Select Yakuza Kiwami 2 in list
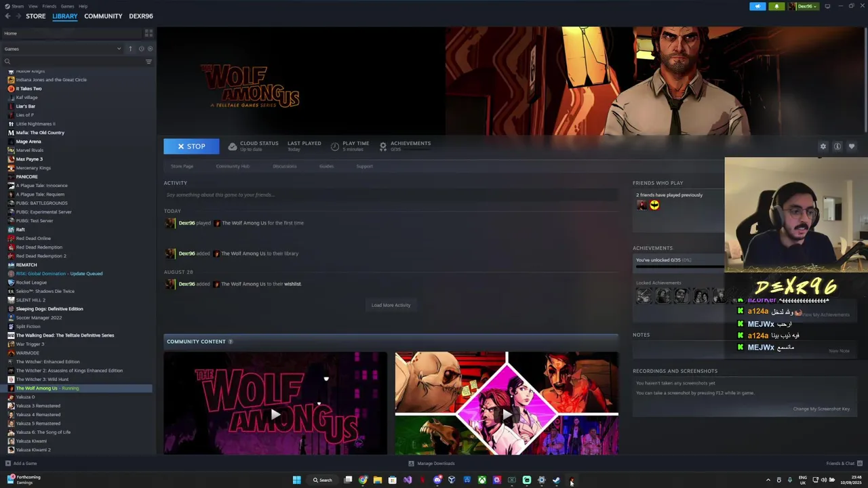 pyautogui.click(x=33, y=450)
